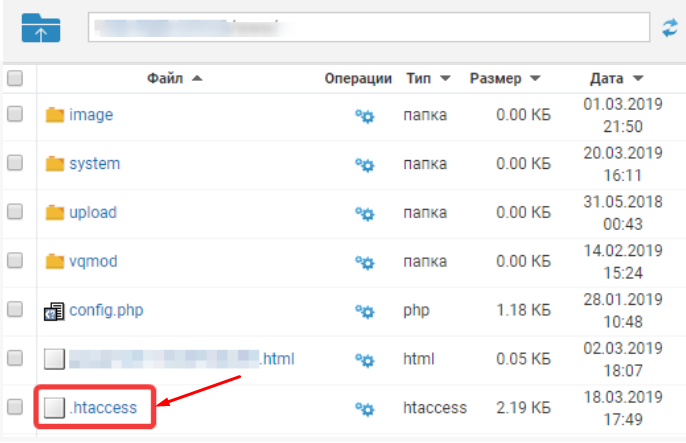
Task: Click the date 14.02.2019 15:24
Action: [x=623, y=262]
